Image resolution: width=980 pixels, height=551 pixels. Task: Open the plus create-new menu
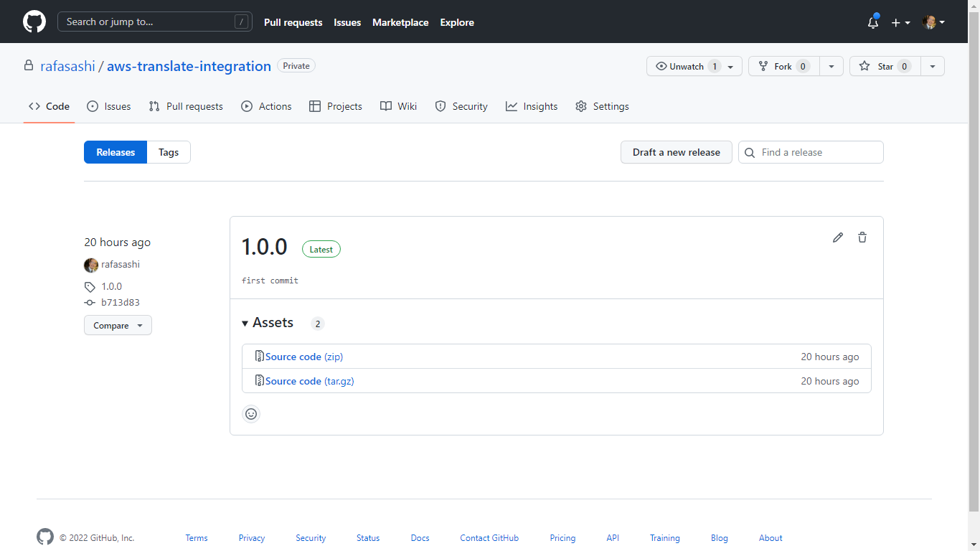click(900, 22)
